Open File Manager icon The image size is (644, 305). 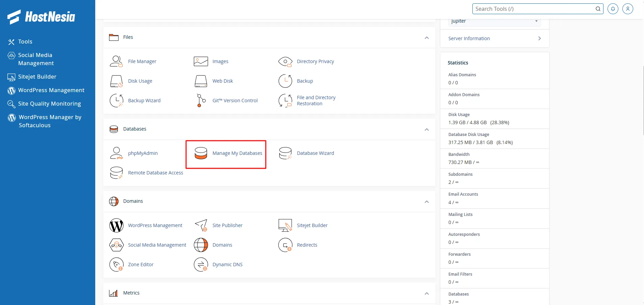pyautogui.click(x=116, y=61)
